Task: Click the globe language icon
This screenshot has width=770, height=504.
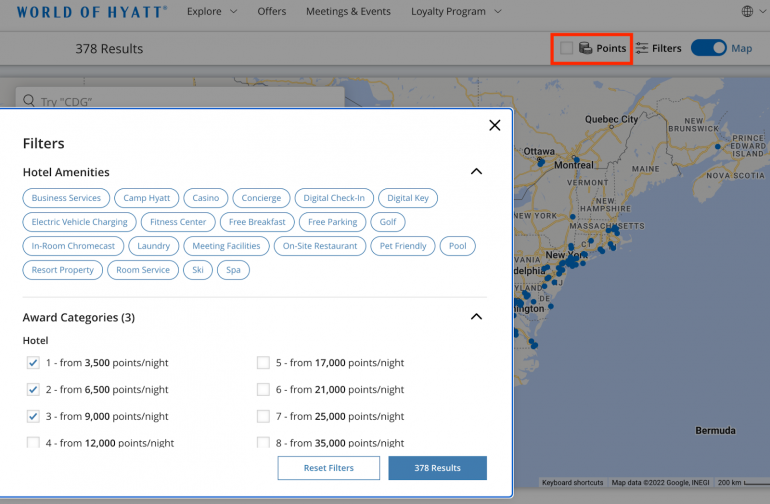Action: 748,12
